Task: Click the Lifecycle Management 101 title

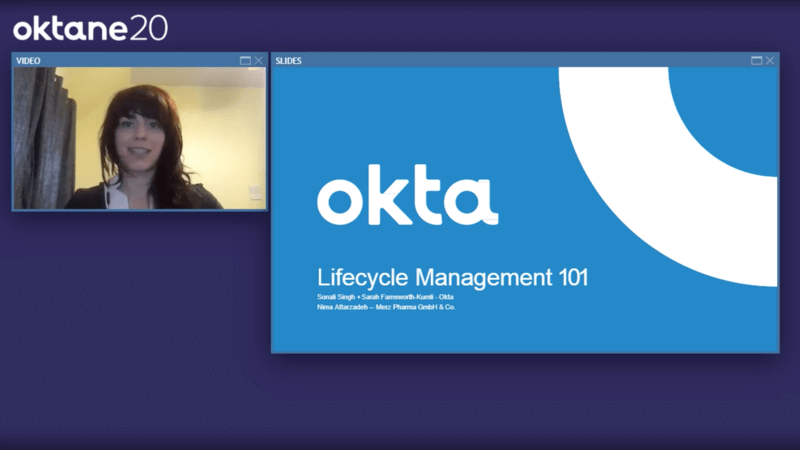Action: point(452,277)
